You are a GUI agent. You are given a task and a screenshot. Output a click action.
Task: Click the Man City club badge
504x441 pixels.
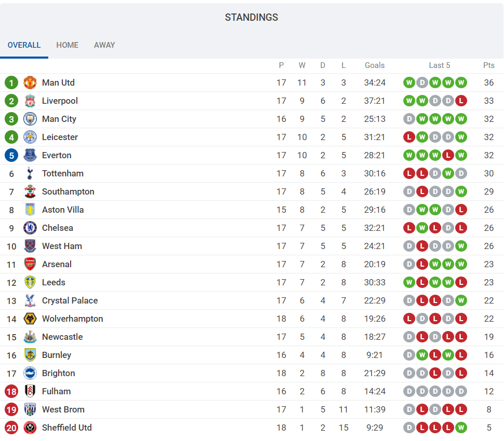pyautogui.click(x=30, y=119)
